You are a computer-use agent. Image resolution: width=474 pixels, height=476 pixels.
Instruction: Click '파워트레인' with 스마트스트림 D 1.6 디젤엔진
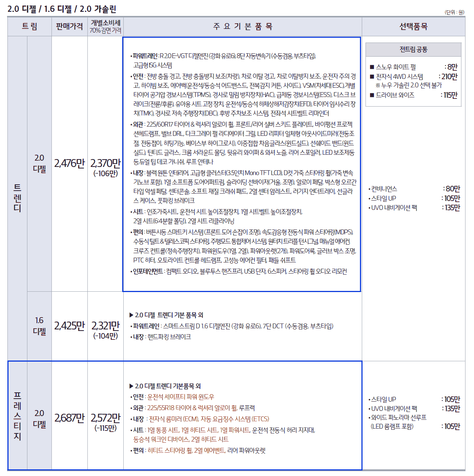[146, 326]
